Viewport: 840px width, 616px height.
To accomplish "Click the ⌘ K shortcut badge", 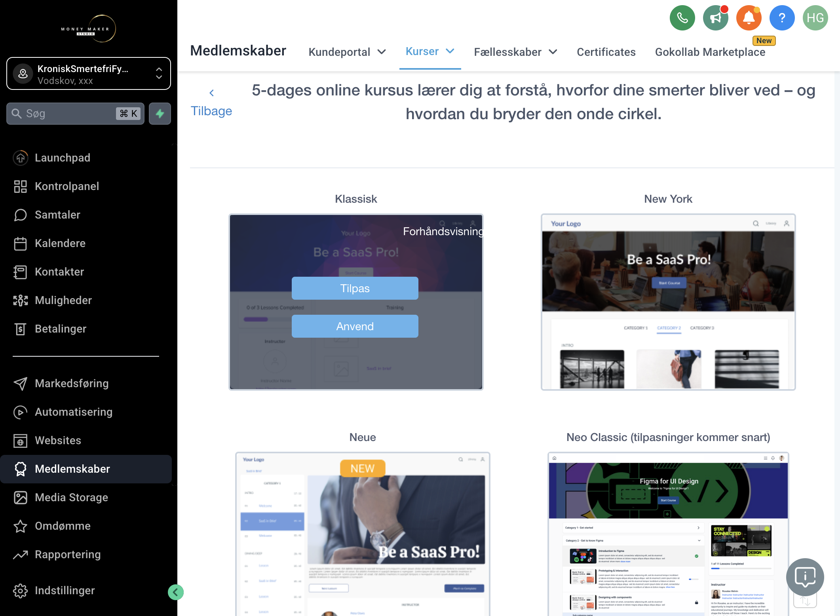I will click(128, 114).
